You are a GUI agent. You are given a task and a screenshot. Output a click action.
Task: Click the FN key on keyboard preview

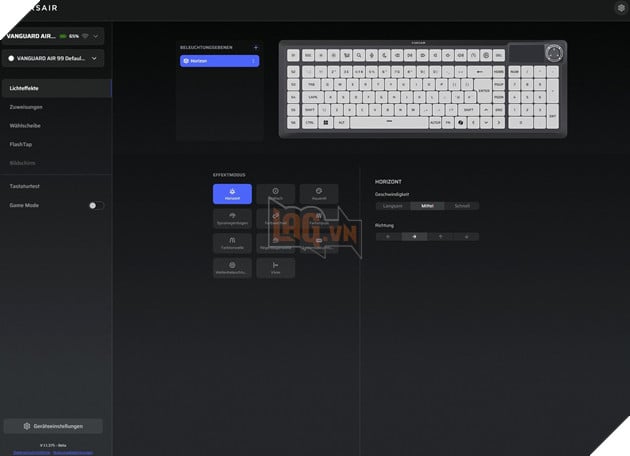tap(448, 123)
